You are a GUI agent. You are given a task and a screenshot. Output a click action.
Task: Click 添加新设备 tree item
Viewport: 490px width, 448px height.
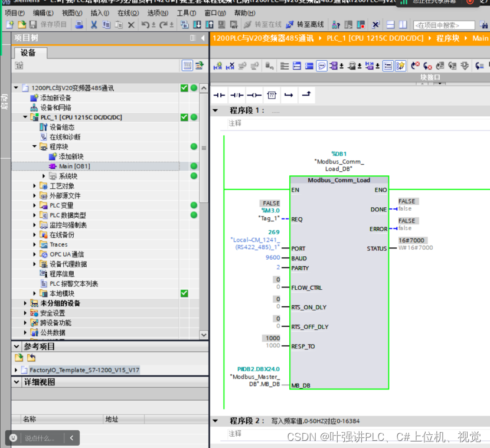coord(55,98)
